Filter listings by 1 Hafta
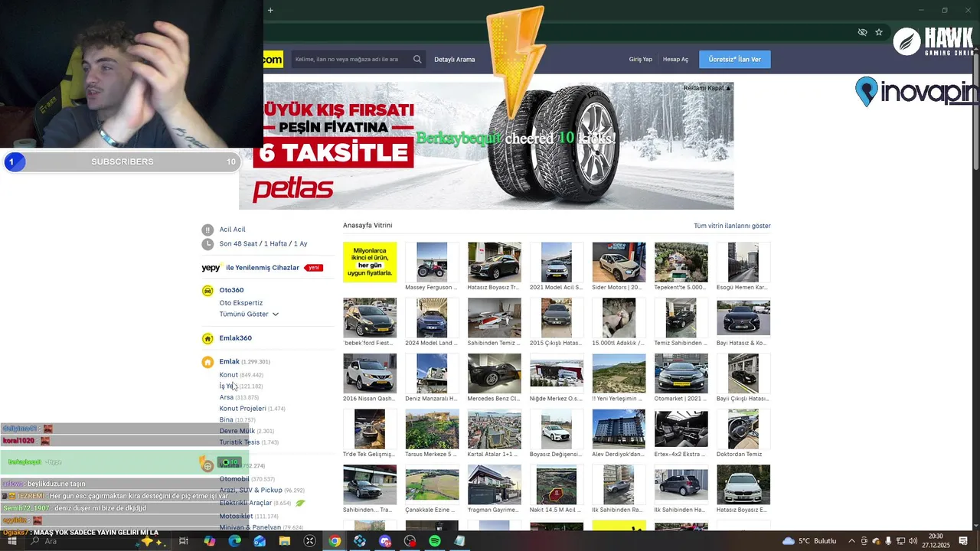 [276, 244]
